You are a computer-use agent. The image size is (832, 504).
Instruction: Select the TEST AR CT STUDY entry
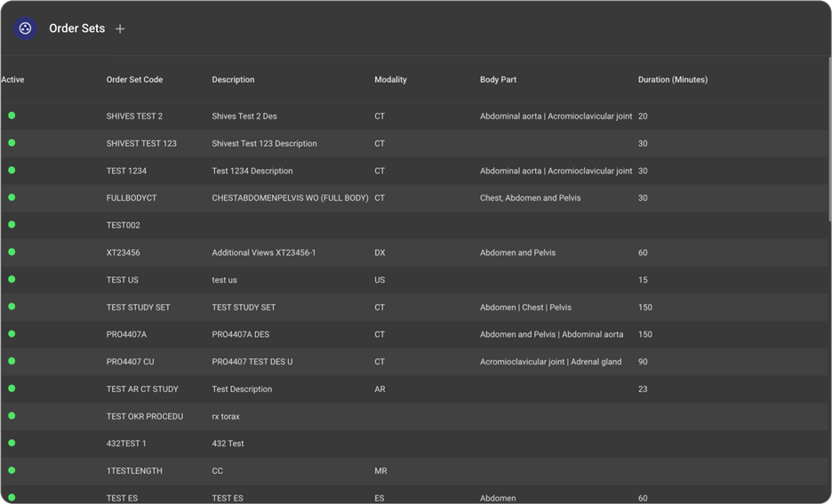coord(142,389)
